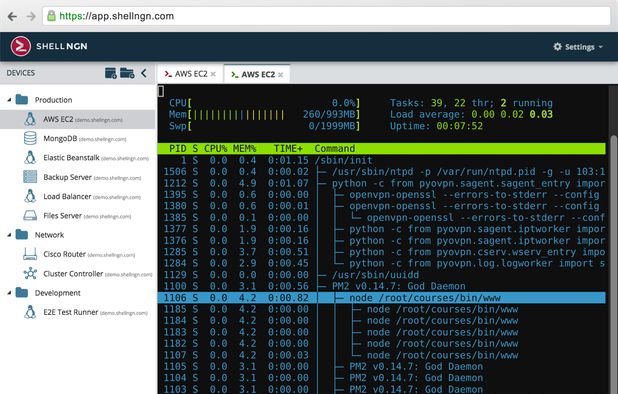
Task: Click the Network folder label
Action: tap(49, 235)
